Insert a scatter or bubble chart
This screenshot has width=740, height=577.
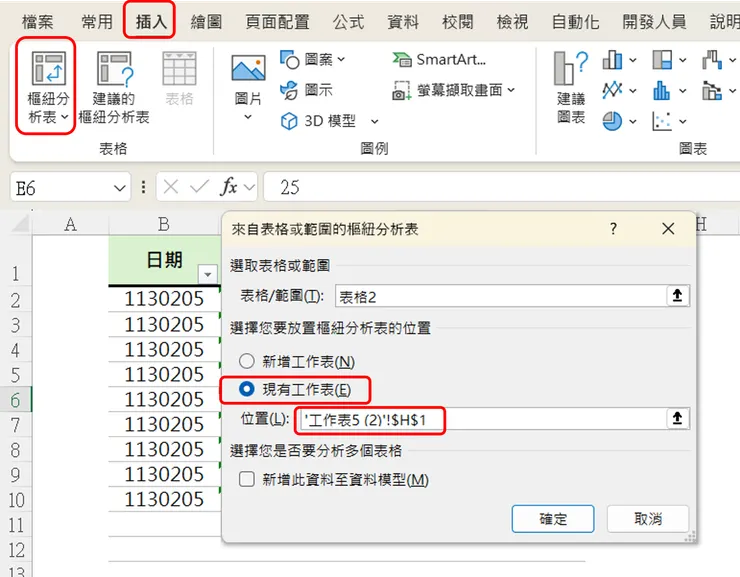tap(662, 121)
